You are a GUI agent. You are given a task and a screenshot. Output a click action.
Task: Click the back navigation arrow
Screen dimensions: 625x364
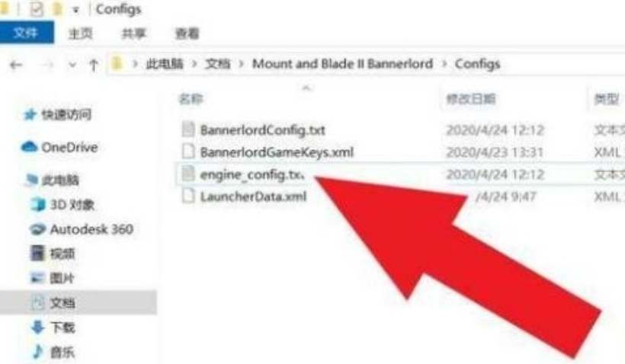[16, 65]
